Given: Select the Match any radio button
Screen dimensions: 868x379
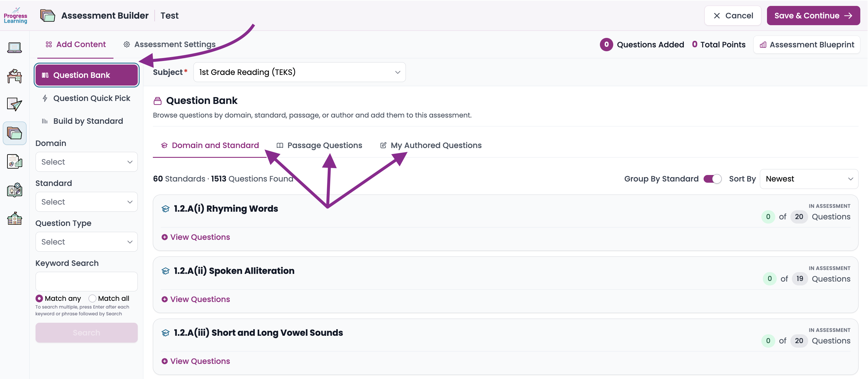Looking at the screenshot, I should coord(39,298).
